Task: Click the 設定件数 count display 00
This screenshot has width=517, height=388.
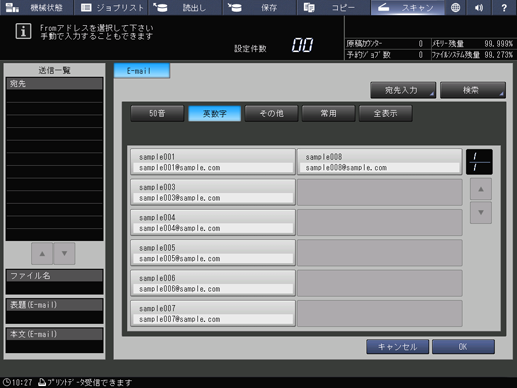Action: click(x=302, y=45)
